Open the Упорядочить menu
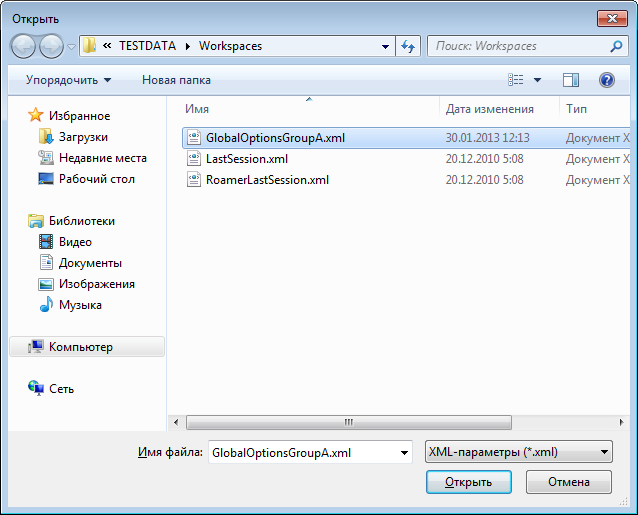The height and width of the screenshot is (515, 638). [68, 80]
